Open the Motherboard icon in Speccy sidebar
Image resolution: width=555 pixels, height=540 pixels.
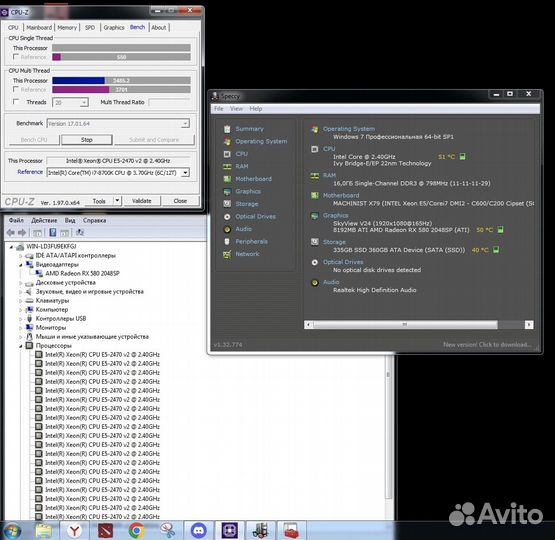[227, 179]
